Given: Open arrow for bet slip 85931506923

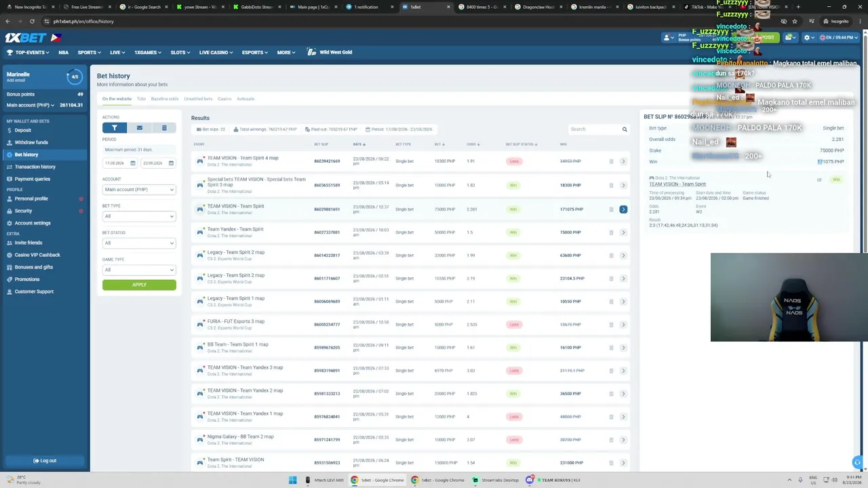Looking at the screenshot, I should (623, 463).
